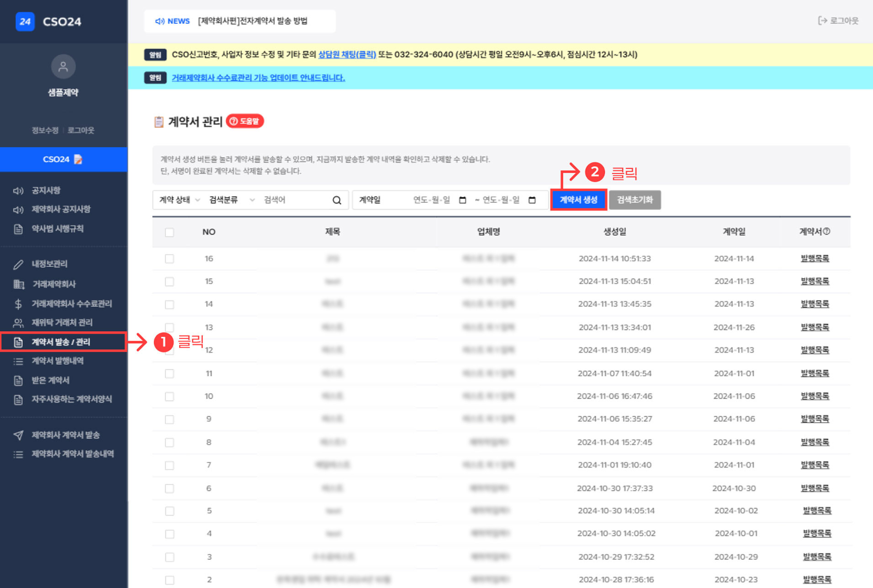
Task: Click the 2024-11-14 10:51:33 creation date cell
Action: (614, 259)
